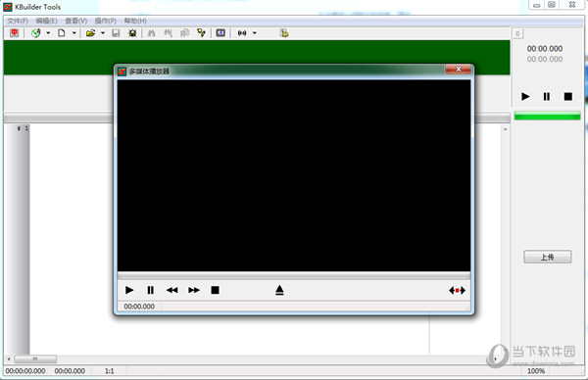This screenshot has width=588, height=380.
Task: Click the pause button in right panel
Action: [x=547, y=97]
